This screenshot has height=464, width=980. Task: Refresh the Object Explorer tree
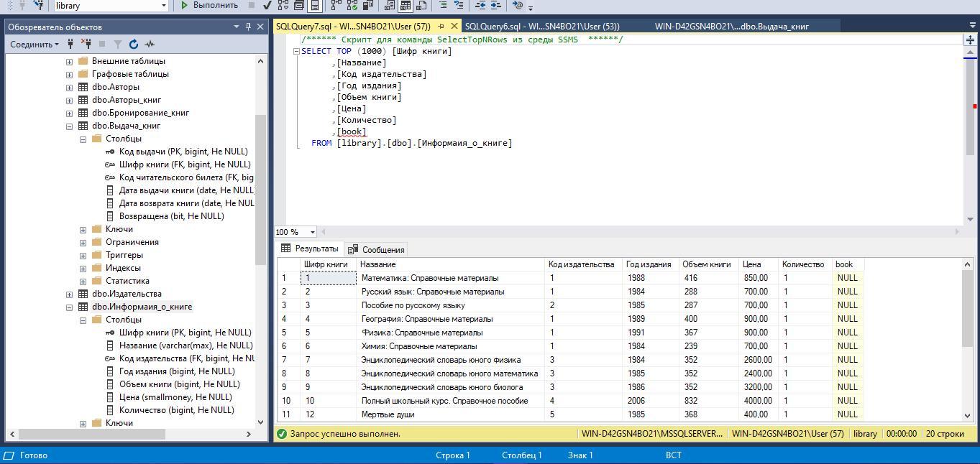pyautogui.click(x=134, y=45)
